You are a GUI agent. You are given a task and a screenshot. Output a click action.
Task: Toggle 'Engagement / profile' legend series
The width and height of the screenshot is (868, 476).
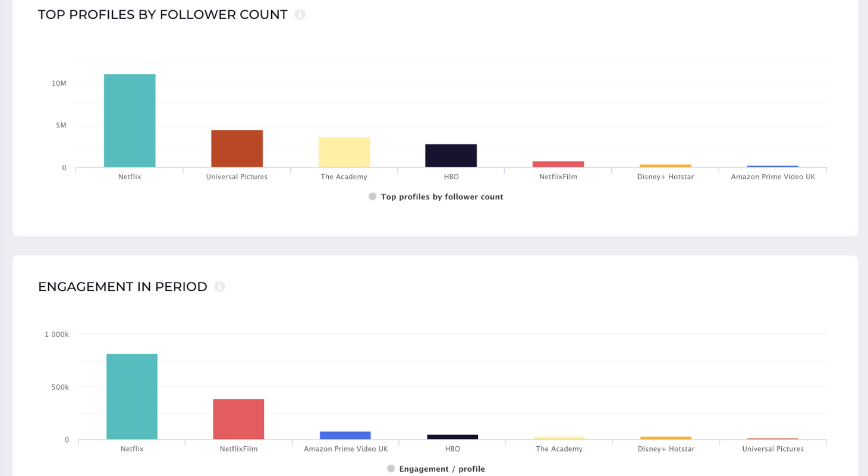(436, 469)
